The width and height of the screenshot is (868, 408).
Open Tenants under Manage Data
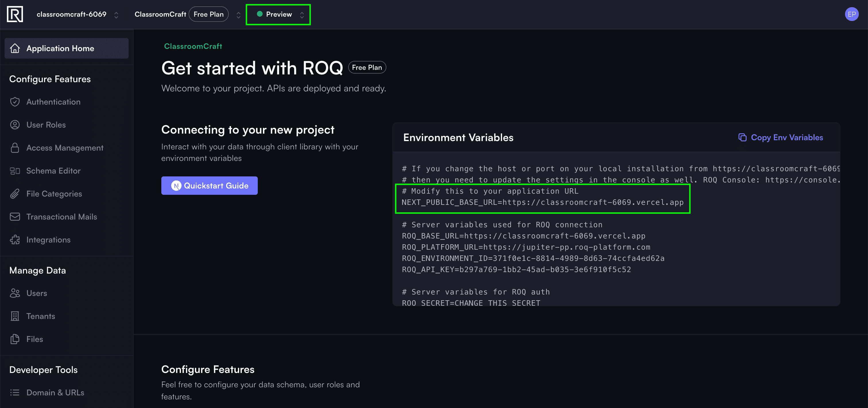[67, 316]
